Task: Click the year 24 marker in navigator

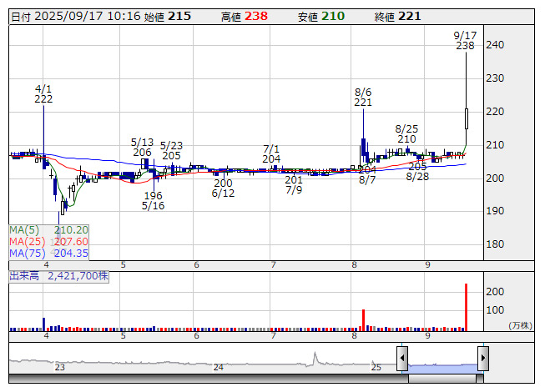Action: (x=219, y=367)
